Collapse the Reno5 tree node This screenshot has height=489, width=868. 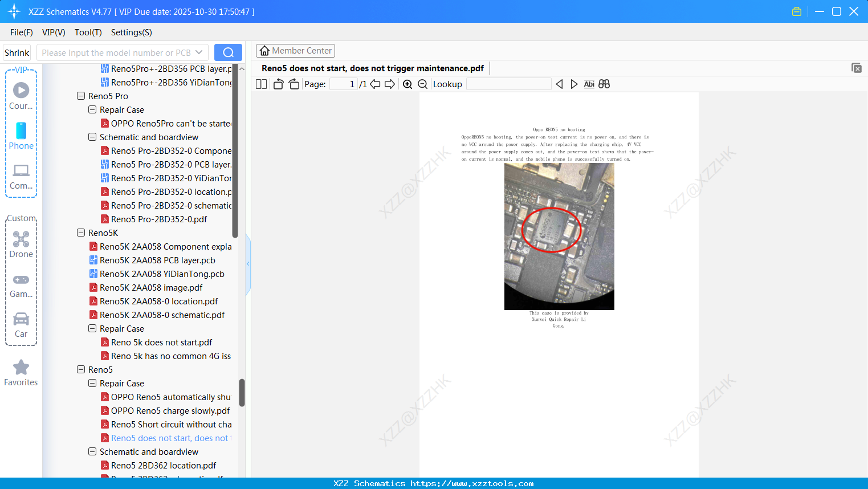[81, 369]
